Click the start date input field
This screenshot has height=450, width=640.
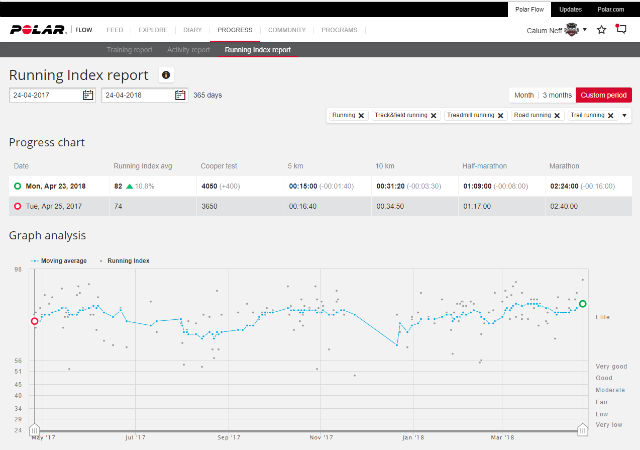coord(45,95)
